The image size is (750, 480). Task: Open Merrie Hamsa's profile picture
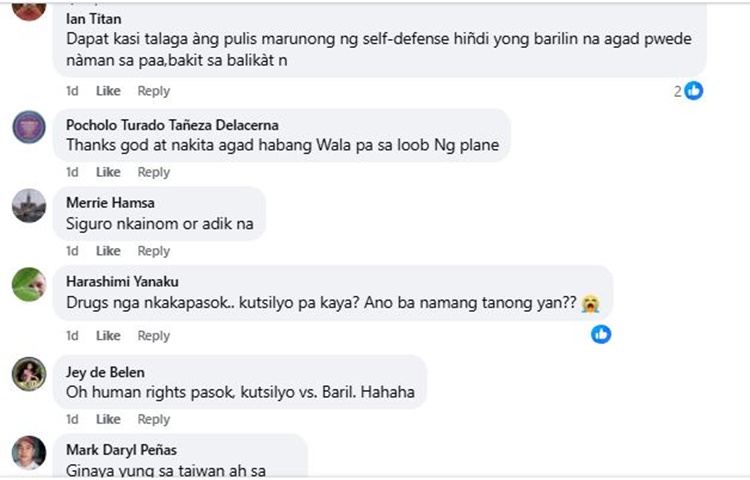point(29,206)
